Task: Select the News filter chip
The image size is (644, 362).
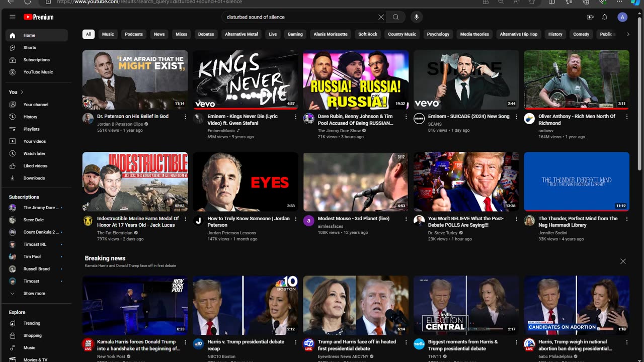Action: [x=159, y=34]
